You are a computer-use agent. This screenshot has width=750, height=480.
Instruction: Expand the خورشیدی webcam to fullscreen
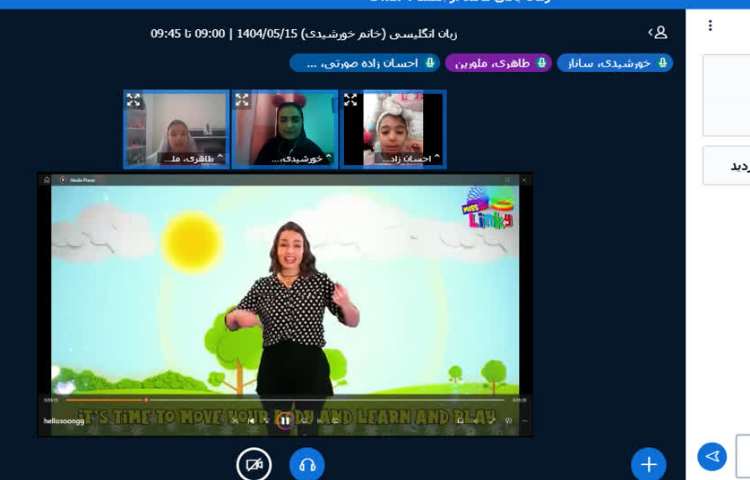point(242,100)
